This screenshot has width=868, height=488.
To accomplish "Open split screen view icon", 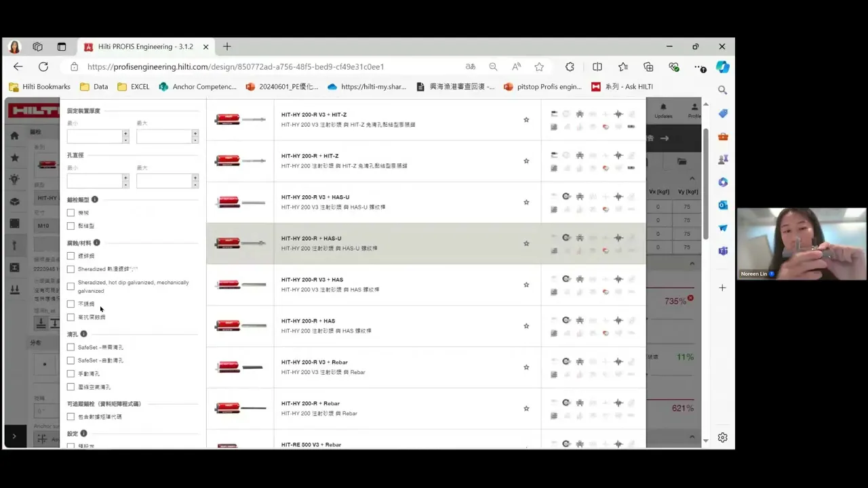I will click(x=597, y=66).
